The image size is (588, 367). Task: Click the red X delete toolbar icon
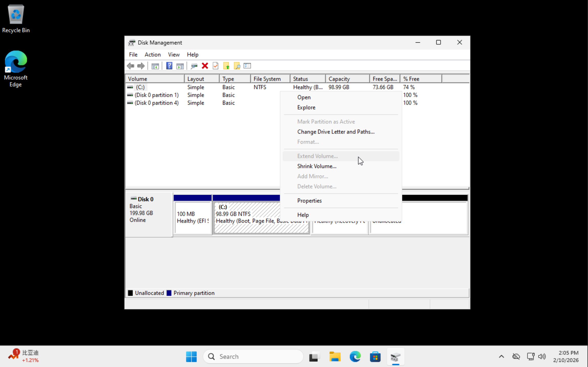pos(205,66)
